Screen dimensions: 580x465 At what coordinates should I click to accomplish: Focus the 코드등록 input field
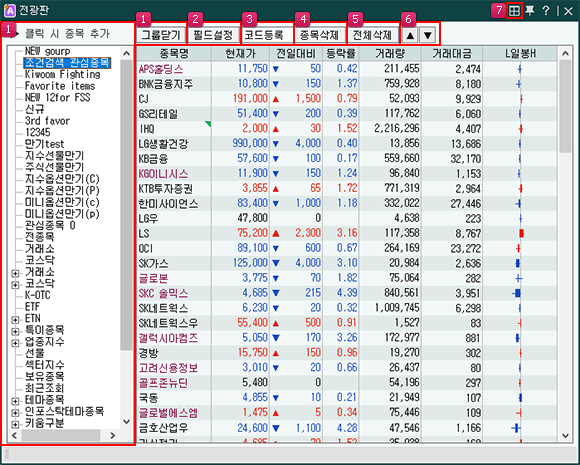(266, 36)
